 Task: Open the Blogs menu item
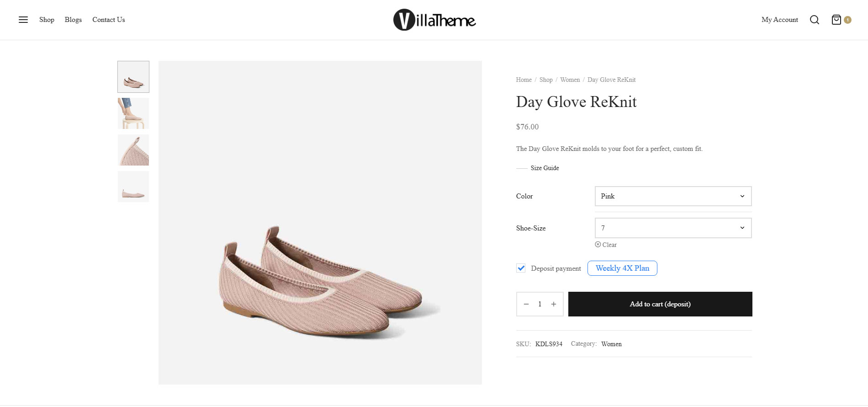[73, 20]
